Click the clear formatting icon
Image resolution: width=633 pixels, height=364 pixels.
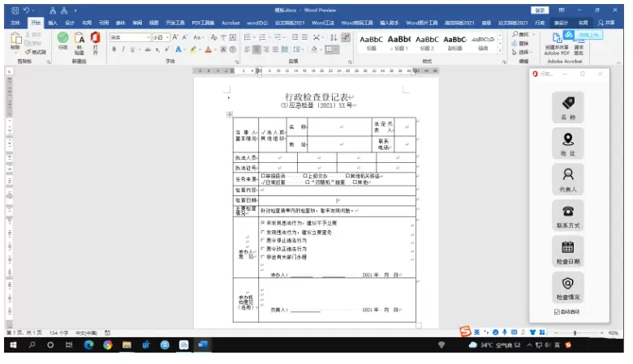click(213, 37)
